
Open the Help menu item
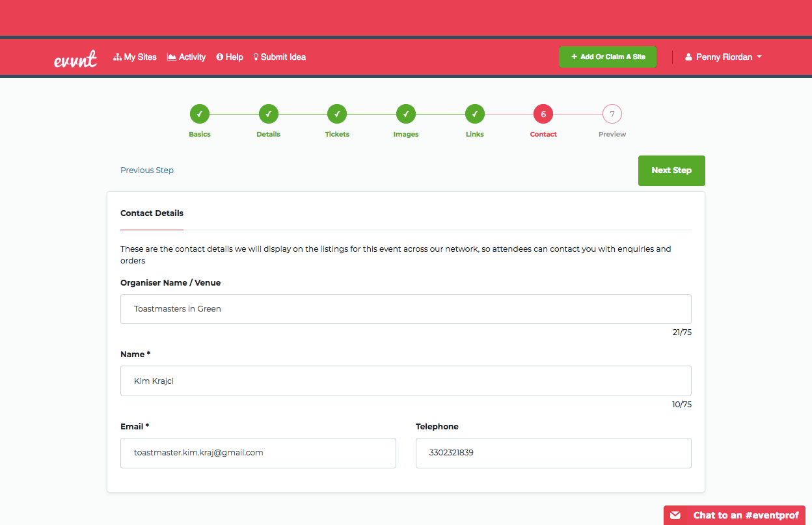(230, 57)
